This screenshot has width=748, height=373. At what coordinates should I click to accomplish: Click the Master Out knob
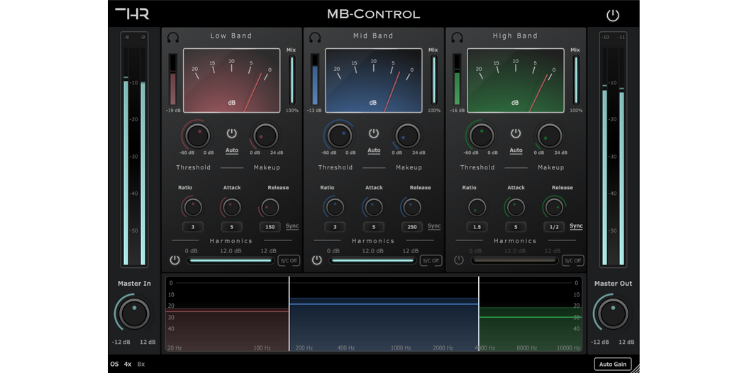click(x=613, y=313)
